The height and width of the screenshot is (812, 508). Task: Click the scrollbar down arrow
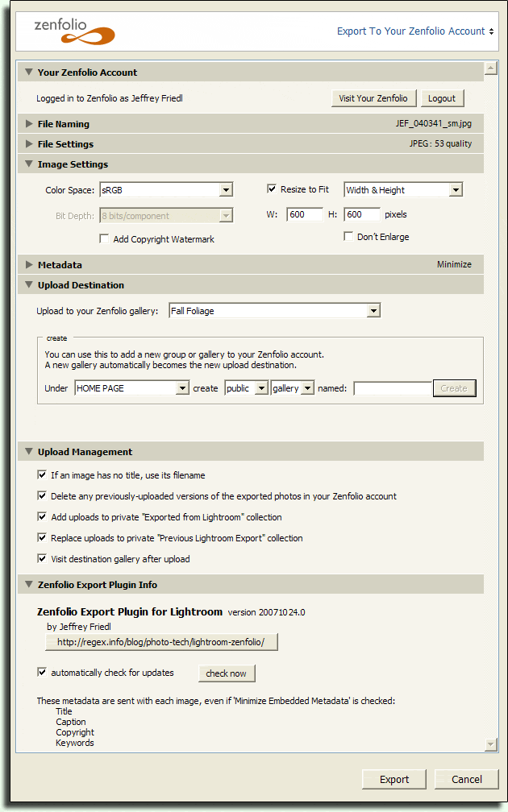(x=491, y=744)
